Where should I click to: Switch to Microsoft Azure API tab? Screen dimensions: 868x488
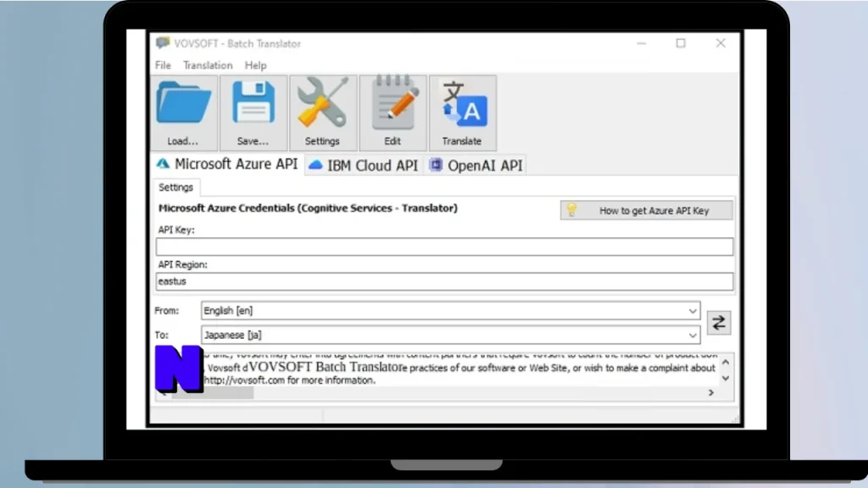click(x=227, y=164)
